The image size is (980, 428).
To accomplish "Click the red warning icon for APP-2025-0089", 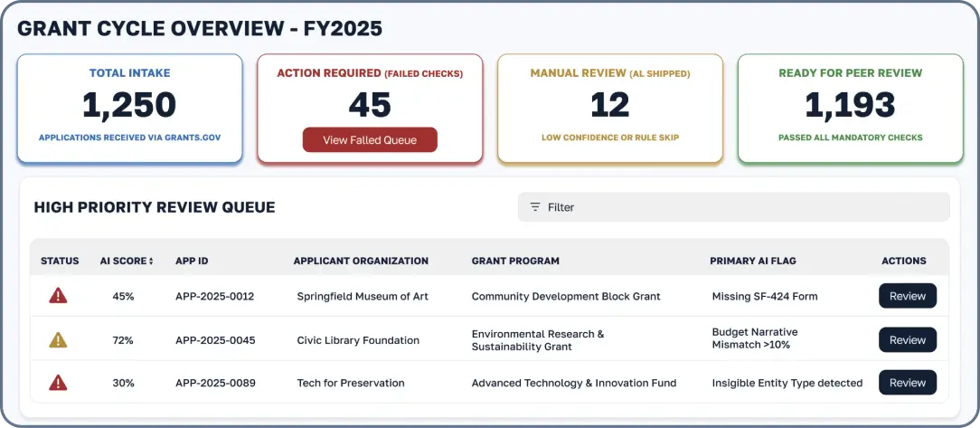I will (59, 383).
